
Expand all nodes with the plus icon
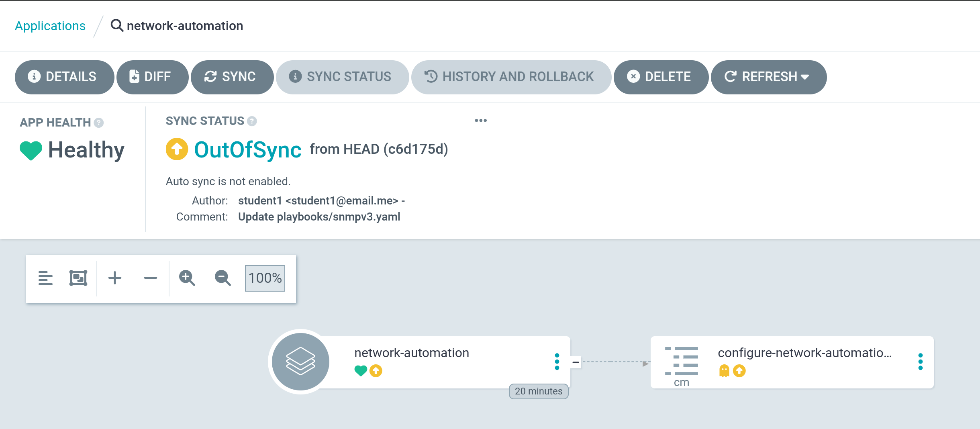pos(115,278)
